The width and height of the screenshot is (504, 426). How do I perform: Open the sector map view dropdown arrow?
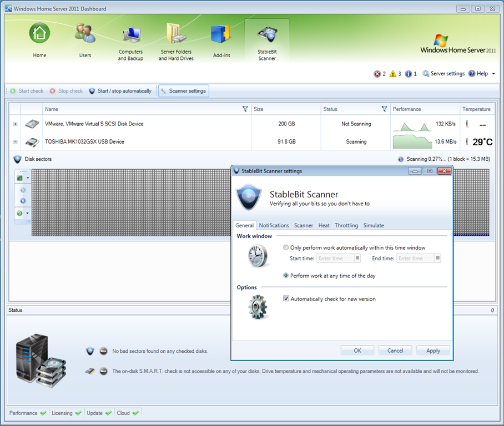(28, 178)
